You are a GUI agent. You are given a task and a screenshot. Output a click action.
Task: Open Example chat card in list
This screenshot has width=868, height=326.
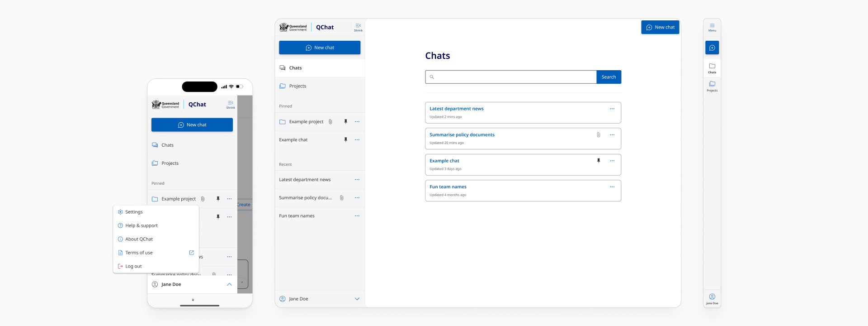click(x=523, y=165)
